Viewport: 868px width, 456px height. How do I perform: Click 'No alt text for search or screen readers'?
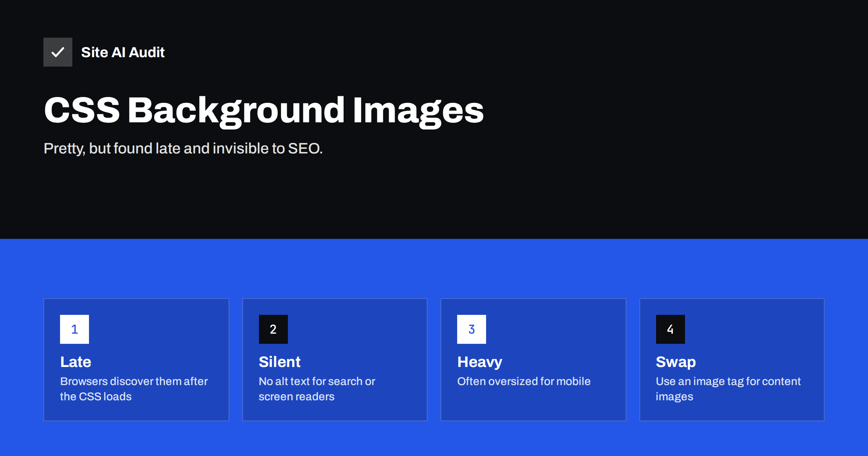coord(317,389)
